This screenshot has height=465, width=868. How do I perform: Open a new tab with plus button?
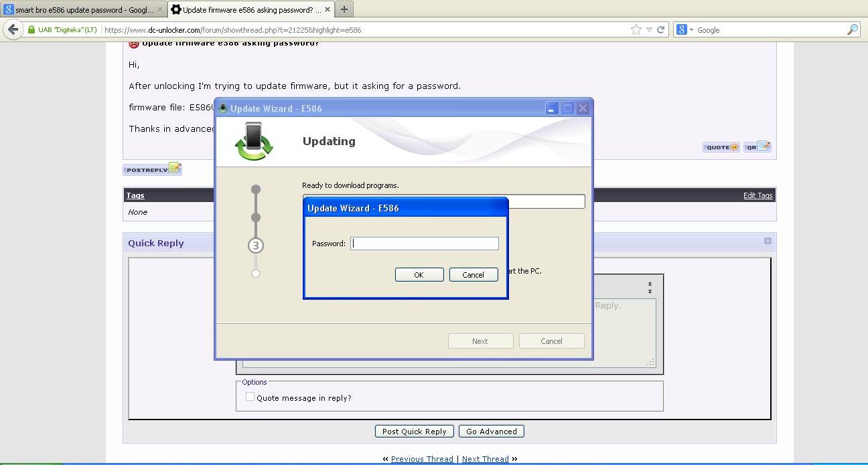click(x=344, y=9)
